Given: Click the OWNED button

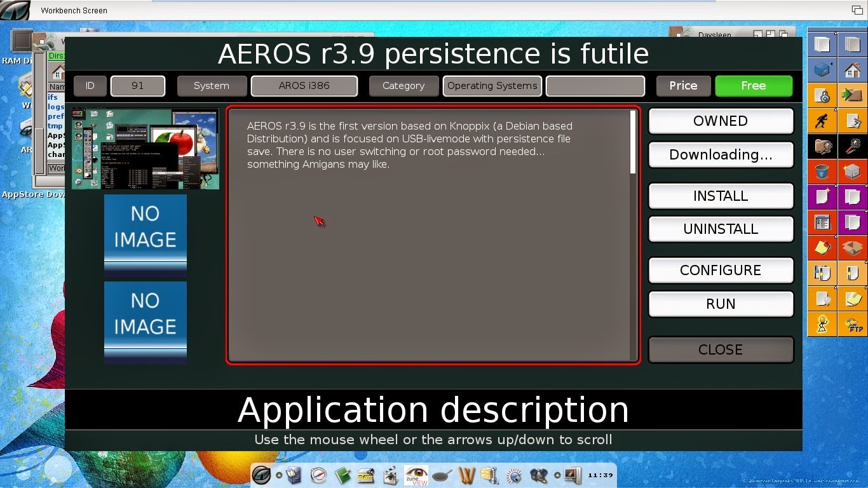Looking at the screenshot, I should point(721,121).
